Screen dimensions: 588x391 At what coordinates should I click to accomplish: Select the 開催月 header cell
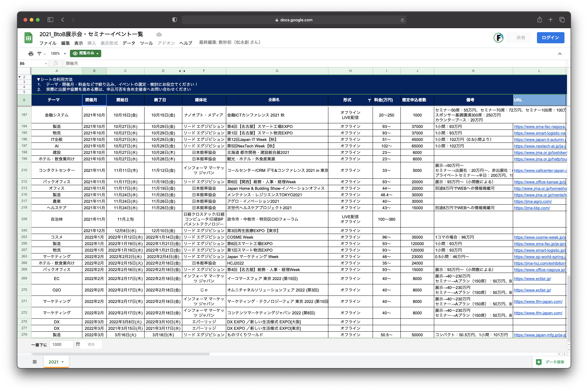point(94,100)
